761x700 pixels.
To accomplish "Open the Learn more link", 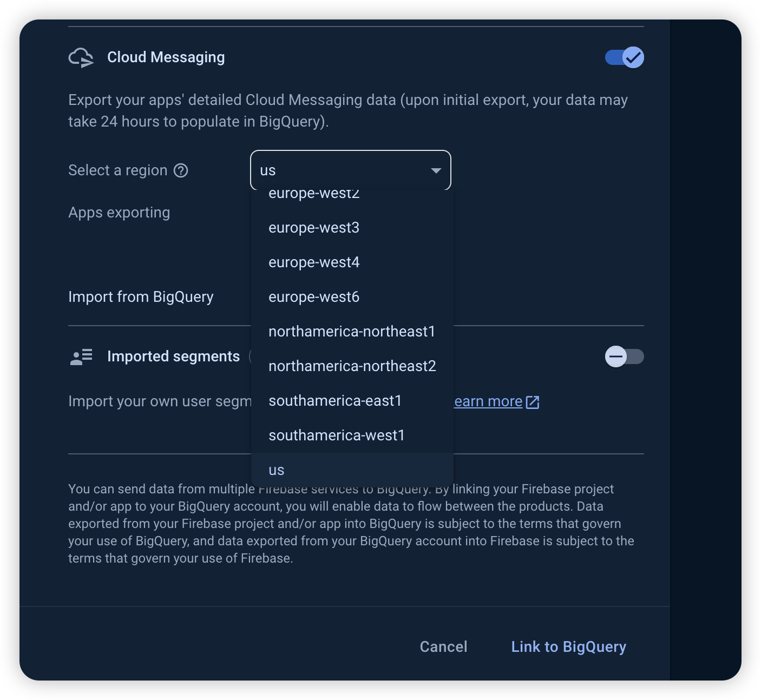I will pyautogui.click(x=488, y=401).
